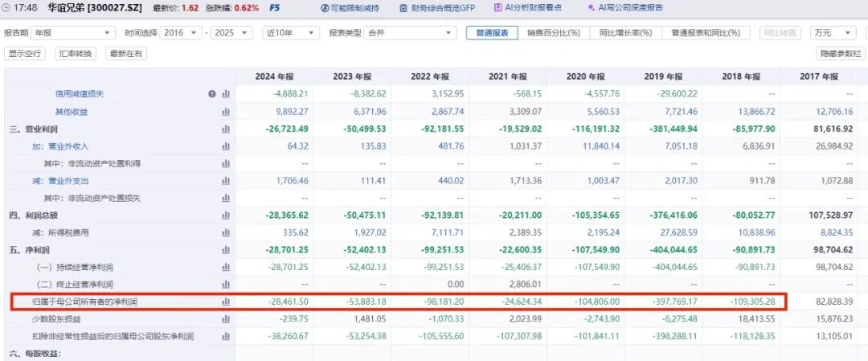Click the 2024 年报 column header

click(x=275, y=76)
